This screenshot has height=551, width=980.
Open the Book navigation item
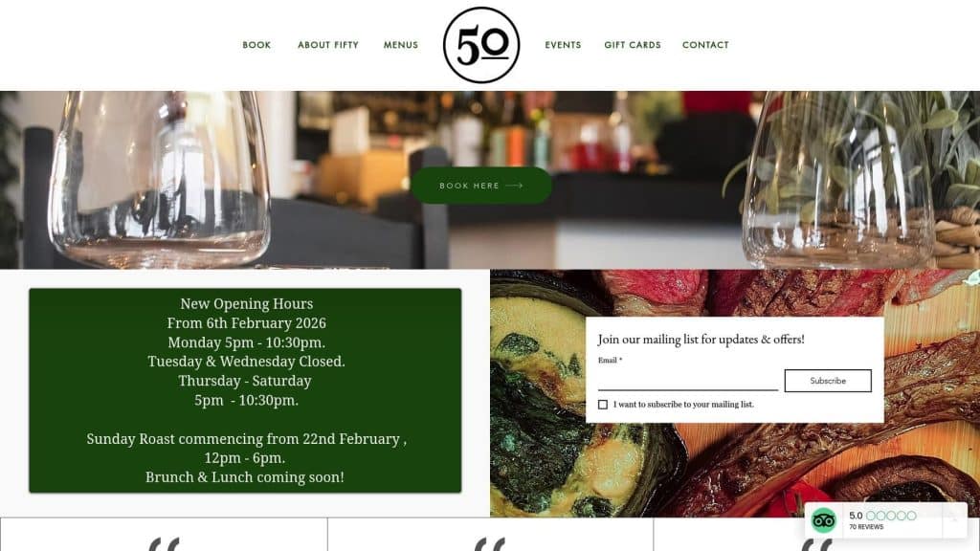[x=256, y=45]
